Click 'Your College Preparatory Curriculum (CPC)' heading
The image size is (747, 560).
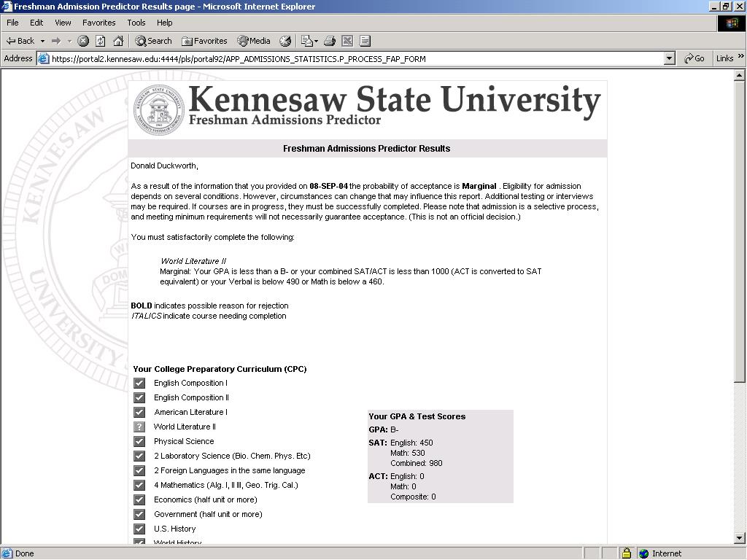[x=220, y=369]
